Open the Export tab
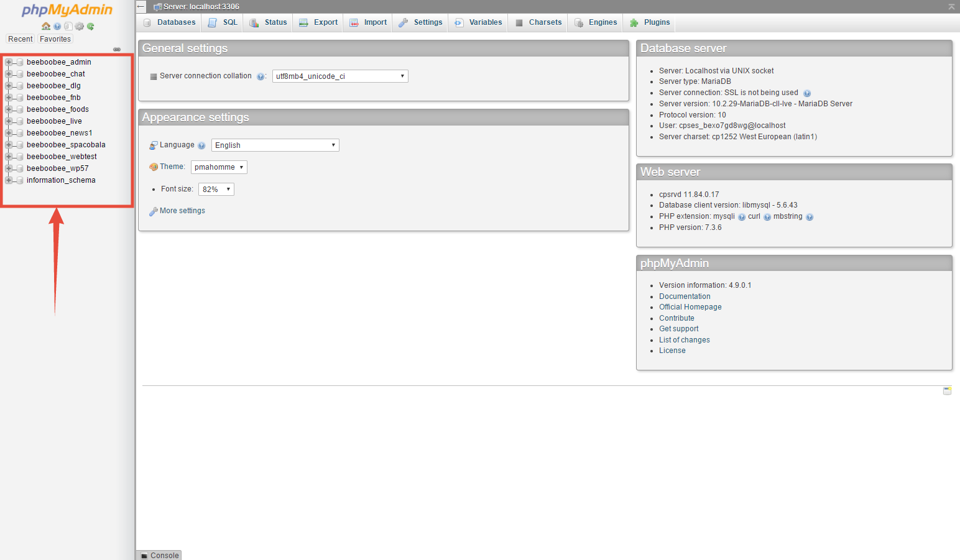960x560 pixels. click(318, 22)
